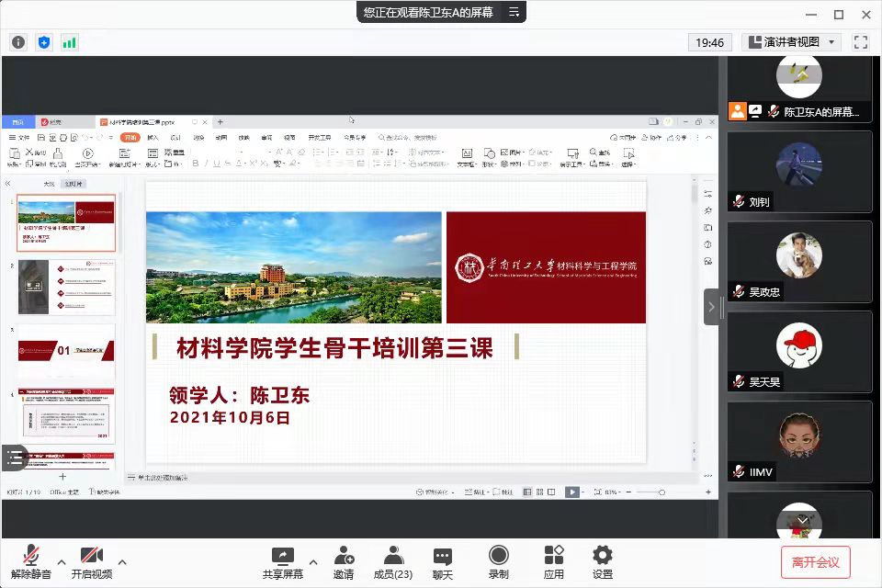Image resolution: width=882 pixels, height=588 pixels.
Task: Collapse the participant video sidebar handle
Action: point(712,307)
